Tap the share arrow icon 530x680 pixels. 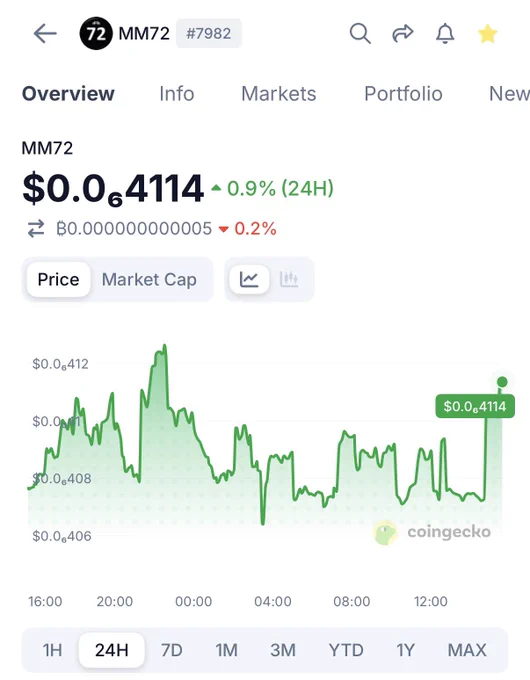coord(402,33)
